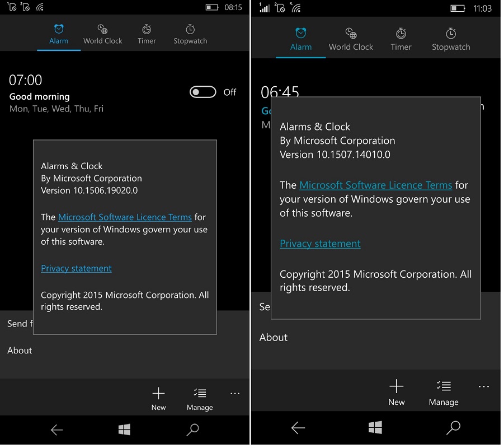Click the Version 10.1507.14010.0 text
This screenshot has height=448, width=504.
coord(335,155)
